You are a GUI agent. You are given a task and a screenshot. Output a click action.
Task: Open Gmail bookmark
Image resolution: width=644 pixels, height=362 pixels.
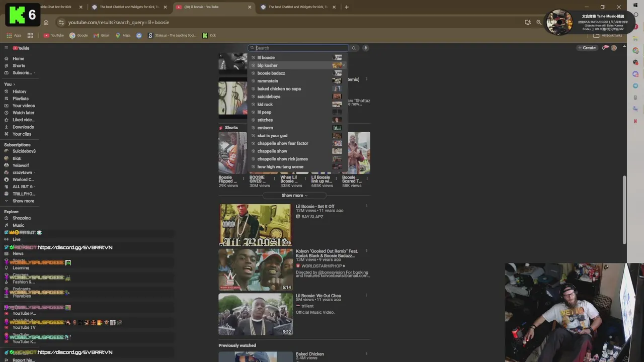[102, 36]
